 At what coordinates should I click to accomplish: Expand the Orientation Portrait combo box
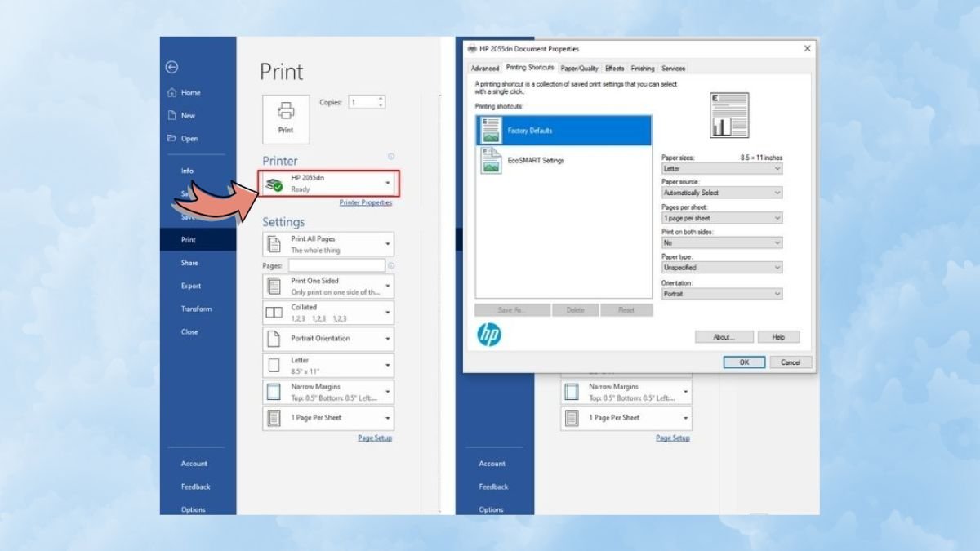(x=721, y=294)
